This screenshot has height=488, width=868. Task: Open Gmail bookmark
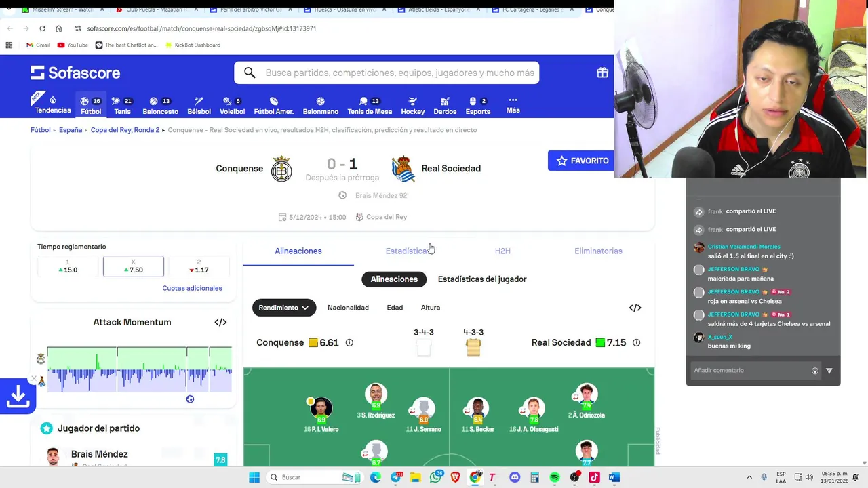click(38, 45)
